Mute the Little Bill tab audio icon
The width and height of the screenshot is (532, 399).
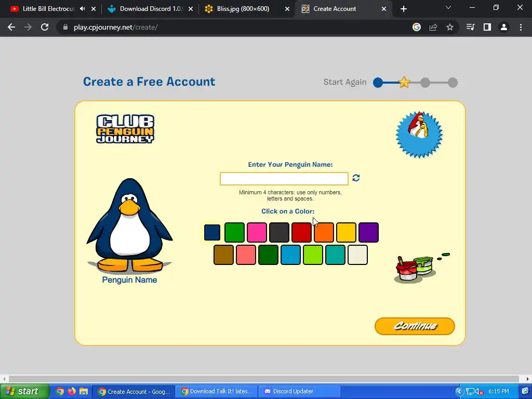click(82, 9)
